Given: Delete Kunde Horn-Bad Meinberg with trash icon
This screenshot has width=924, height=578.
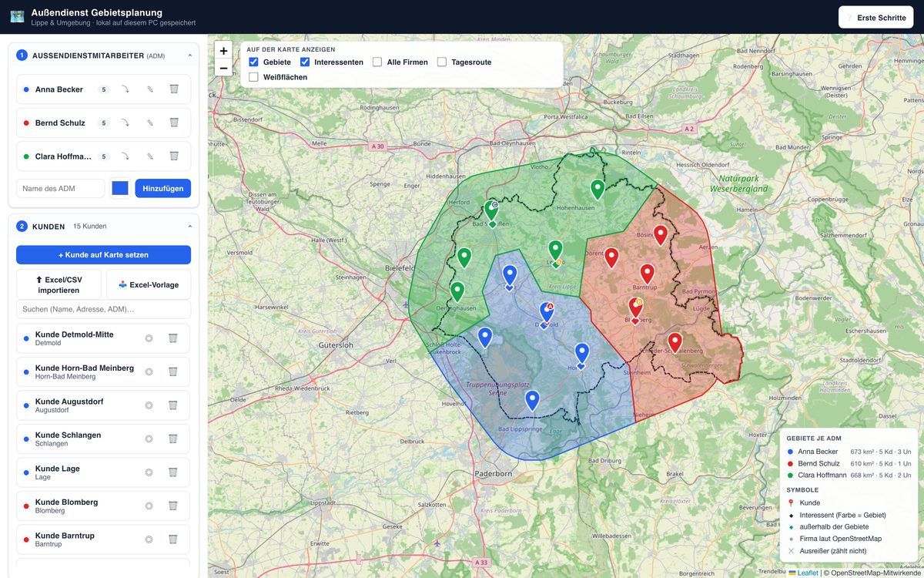Looking at the screenshot, I should [x=173, y=371].
